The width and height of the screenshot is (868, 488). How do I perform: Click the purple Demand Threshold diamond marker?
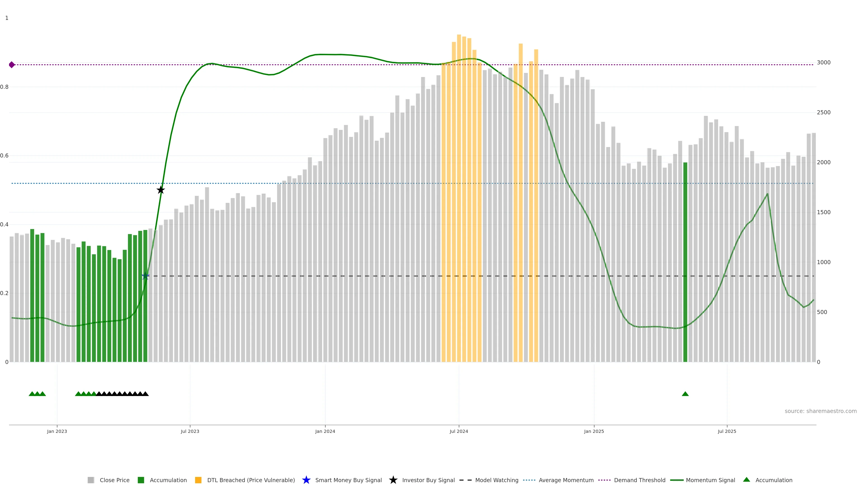[12, 65]
